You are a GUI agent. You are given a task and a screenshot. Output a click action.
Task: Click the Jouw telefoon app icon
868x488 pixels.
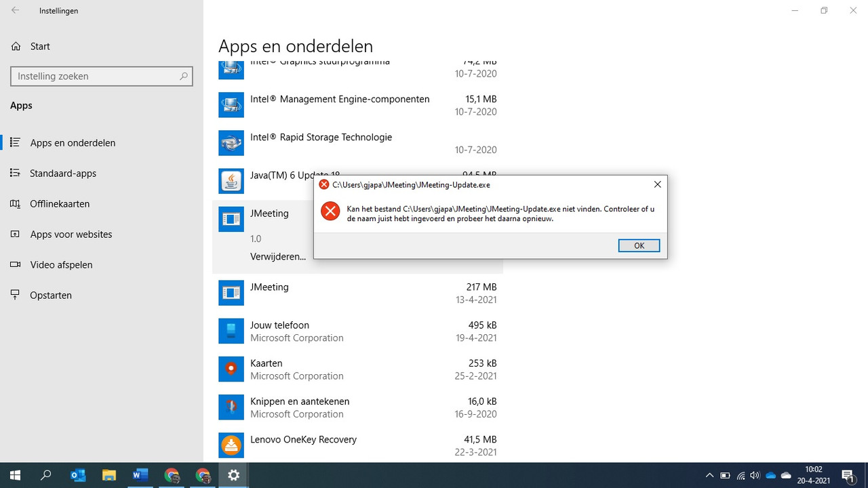tap(231, 331)
